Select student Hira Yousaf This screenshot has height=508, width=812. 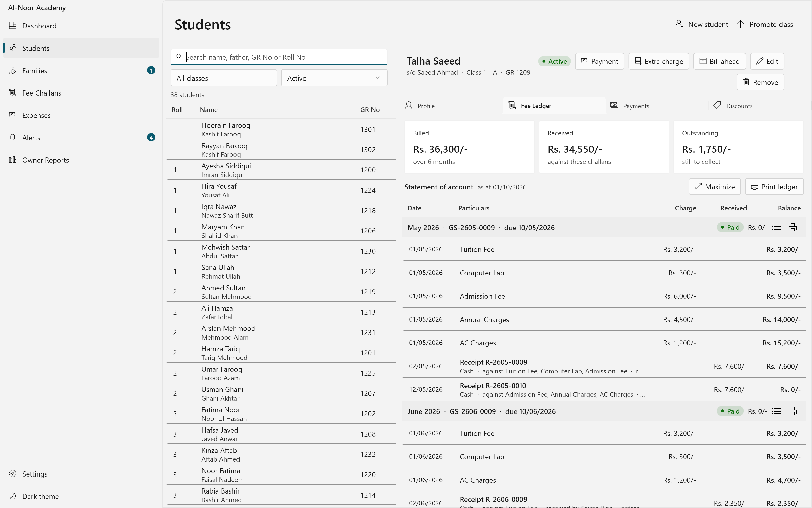pos(281,190)
